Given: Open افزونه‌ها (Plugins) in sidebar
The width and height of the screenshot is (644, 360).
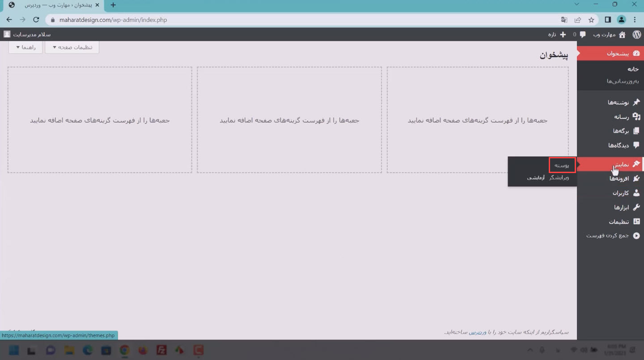Looking at the screenshot, I should pyautogui.click(x=610, y=178).
